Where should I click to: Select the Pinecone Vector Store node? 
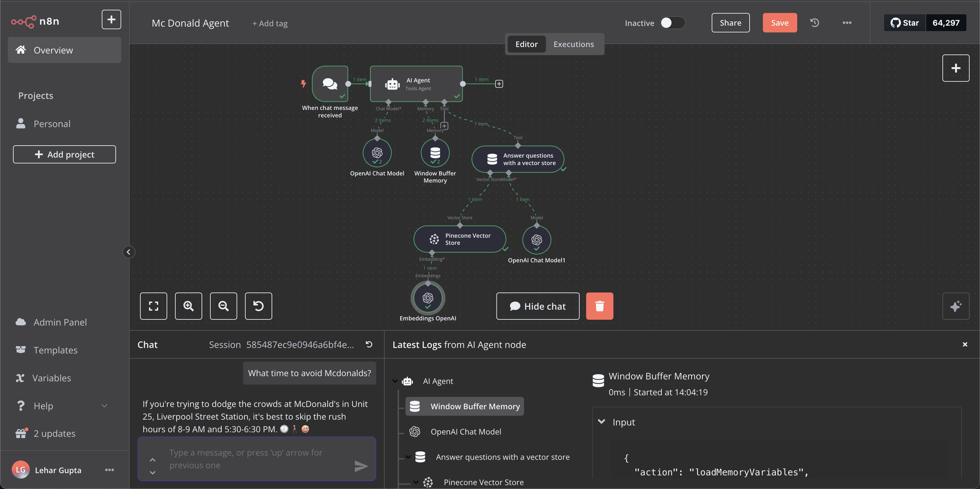point(460,239)
